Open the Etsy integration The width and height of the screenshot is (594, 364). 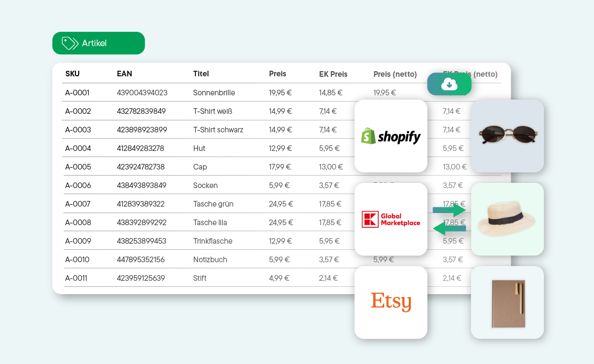click(391, 302)
